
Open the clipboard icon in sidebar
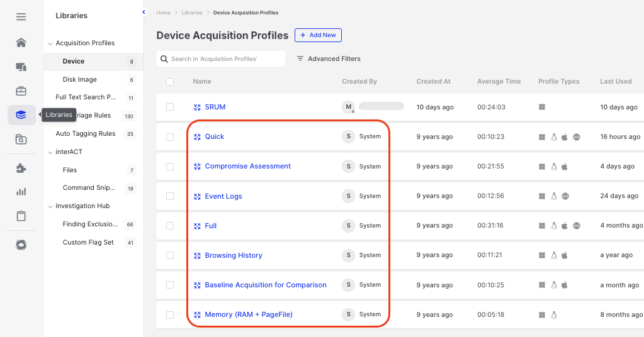click(21, 216)
